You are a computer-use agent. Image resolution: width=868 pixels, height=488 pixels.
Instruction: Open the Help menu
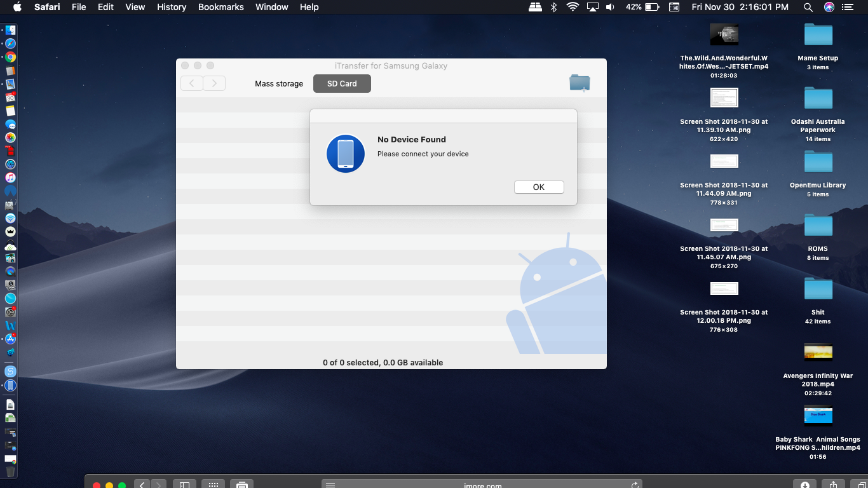click(309, 7)
